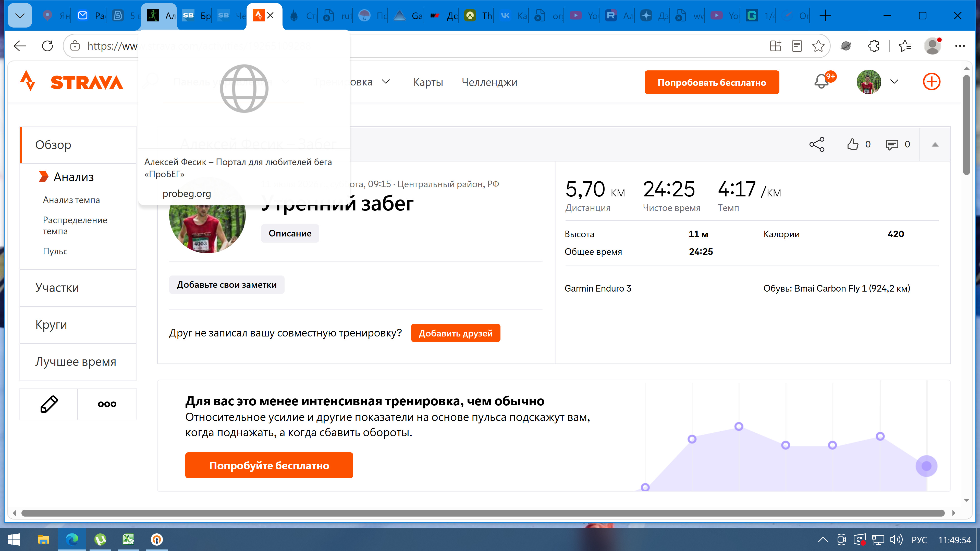
Task: Close the active Strava tab
Action: tap(271, 16)
